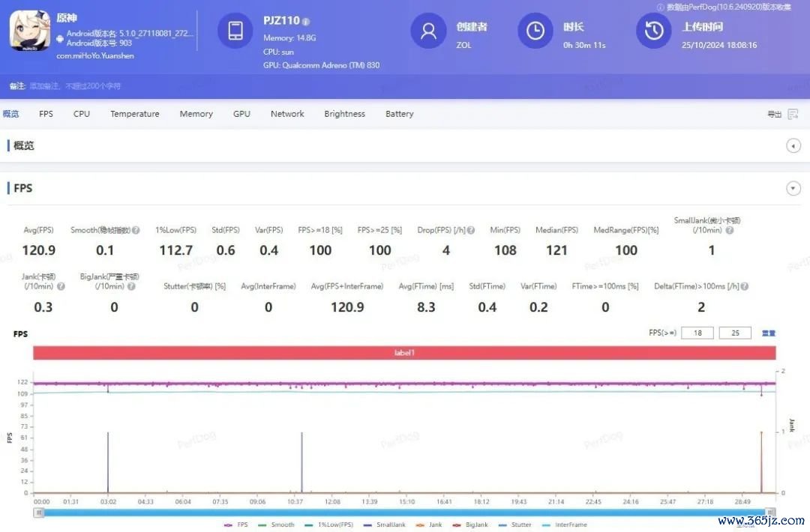
Task: Click the PerfDog version info icon
Action: click(x=660, y=7)
